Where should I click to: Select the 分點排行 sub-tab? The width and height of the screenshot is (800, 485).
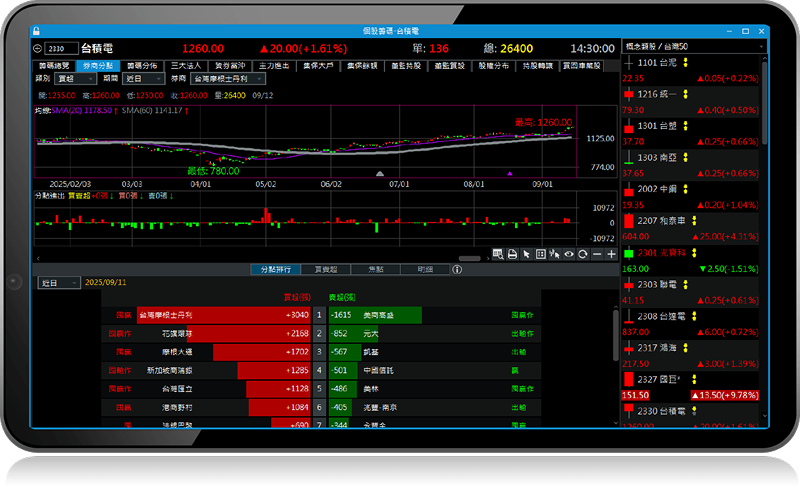point(276,269)
